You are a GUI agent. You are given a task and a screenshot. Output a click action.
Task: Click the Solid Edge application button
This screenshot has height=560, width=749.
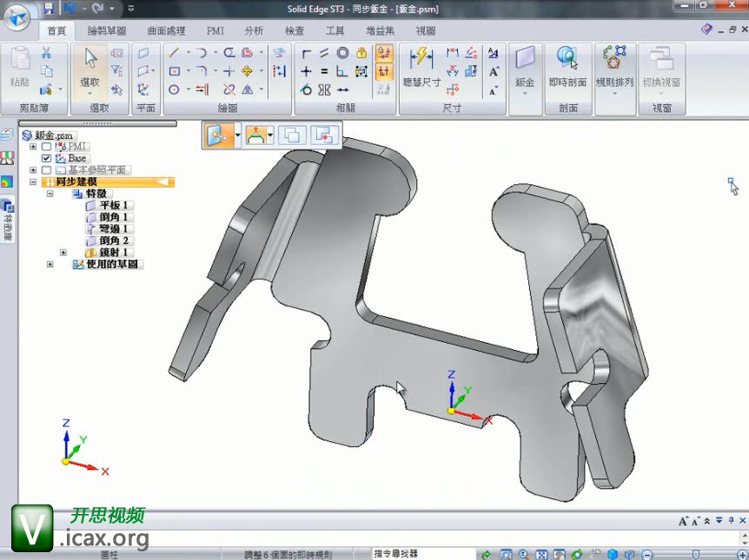click(17, 17)
